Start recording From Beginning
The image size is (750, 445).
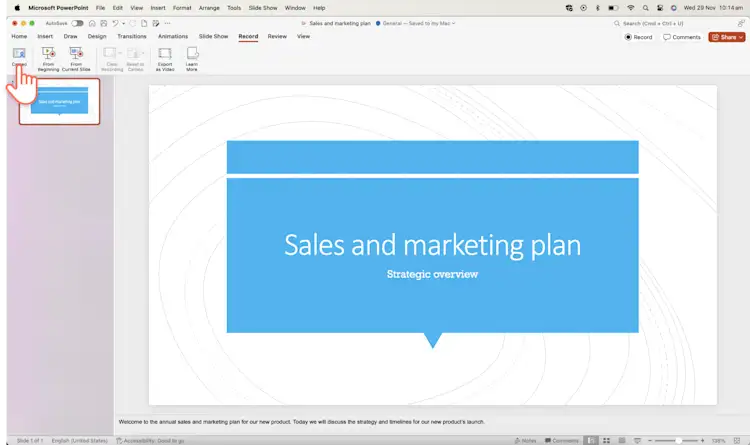point(48,59)
